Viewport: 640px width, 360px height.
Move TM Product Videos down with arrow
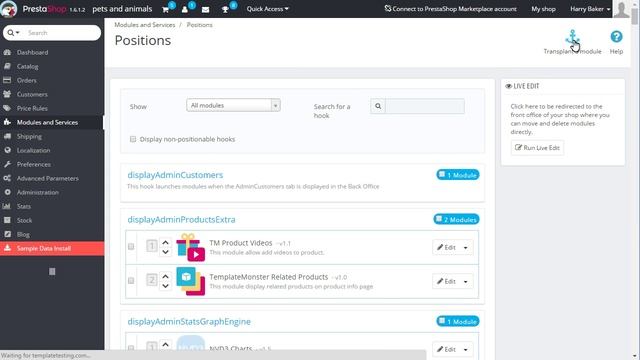pos(165,252)
